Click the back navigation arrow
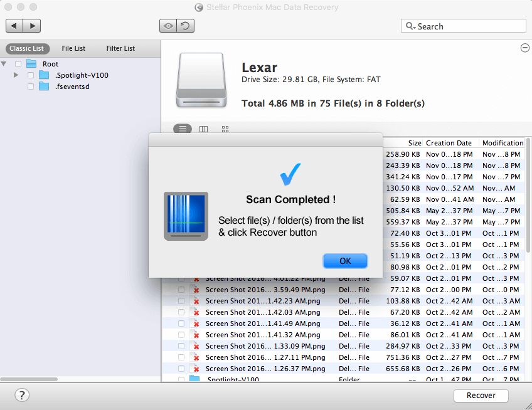 coord(14,26)
